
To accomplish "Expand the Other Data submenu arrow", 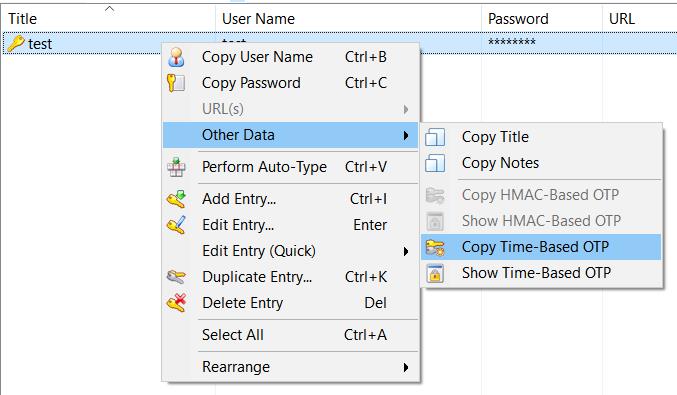I will pos(405,136).
